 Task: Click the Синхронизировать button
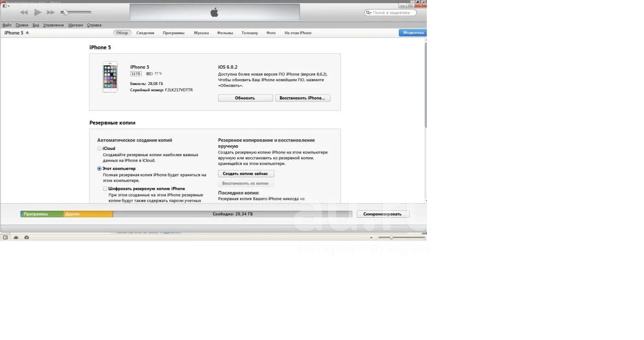coord(383,214)
